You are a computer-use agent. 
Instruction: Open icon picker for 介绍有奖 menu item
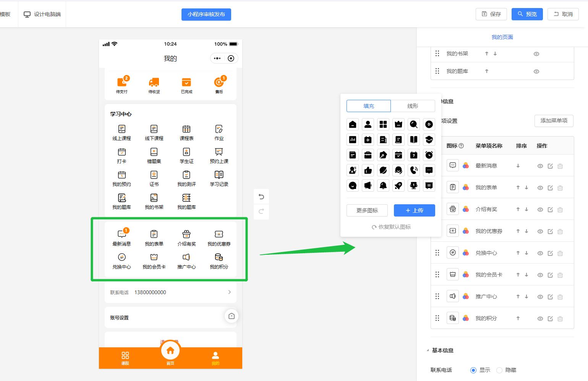[x=453, y=209]
